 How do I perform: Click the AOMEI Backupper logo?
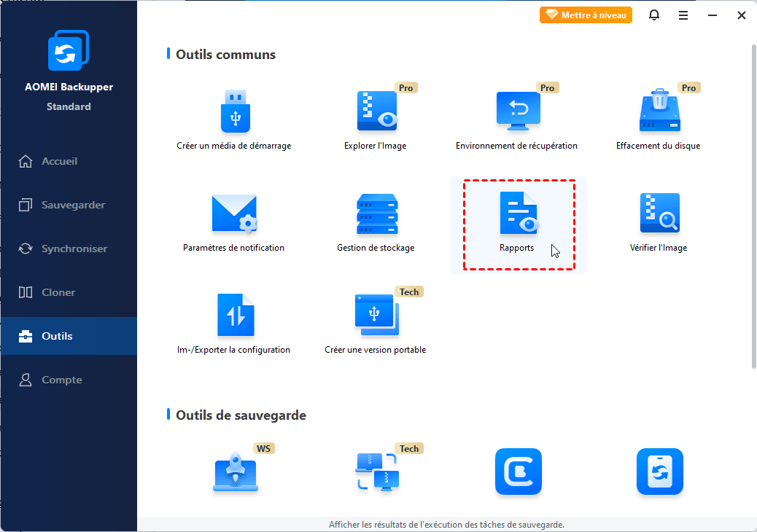click(69, 50)
